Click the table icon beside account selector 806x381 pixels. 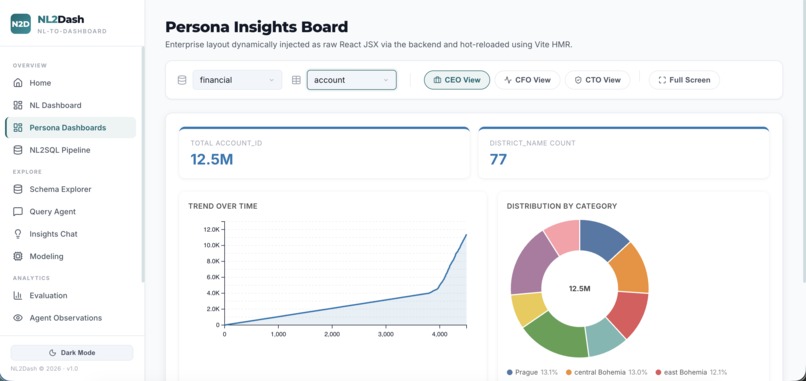tap(296, 80)
